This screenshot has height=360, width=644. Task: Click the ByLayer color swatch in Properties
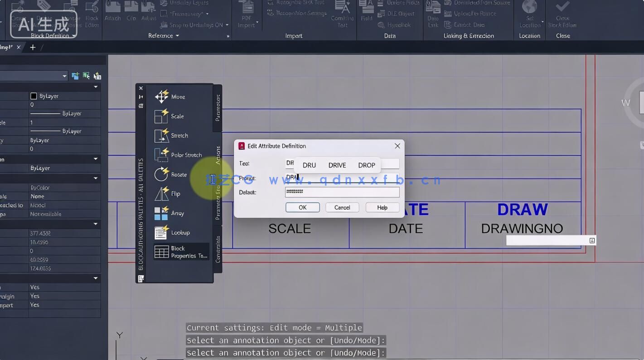(34, 96)
